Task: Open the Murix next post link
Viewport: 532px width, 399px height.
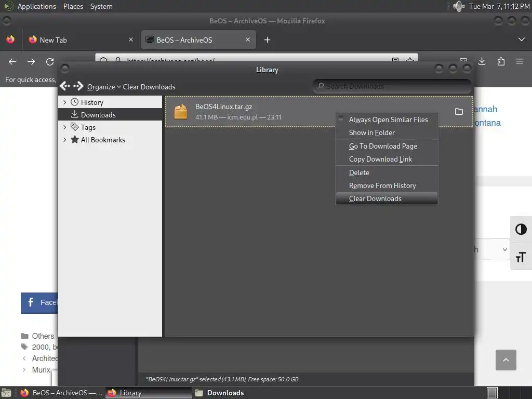Action: (41, 370)
